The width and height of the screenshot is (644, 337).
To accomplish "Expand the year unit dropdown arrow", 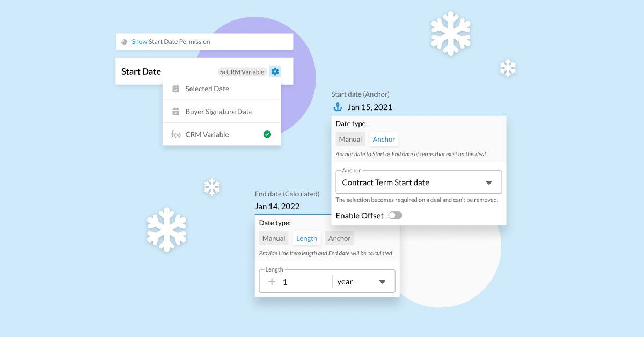I will (x=382, y=281).
